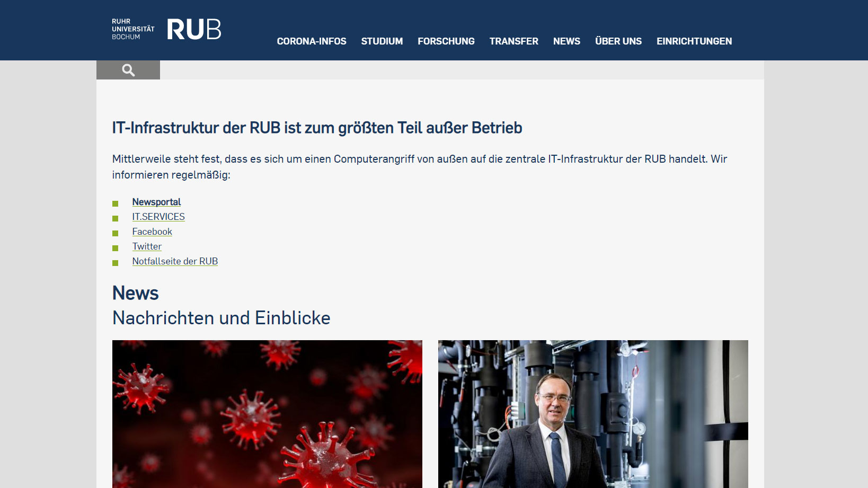
Task: Visit the Facebook link
Action: [x=152, y=232]
